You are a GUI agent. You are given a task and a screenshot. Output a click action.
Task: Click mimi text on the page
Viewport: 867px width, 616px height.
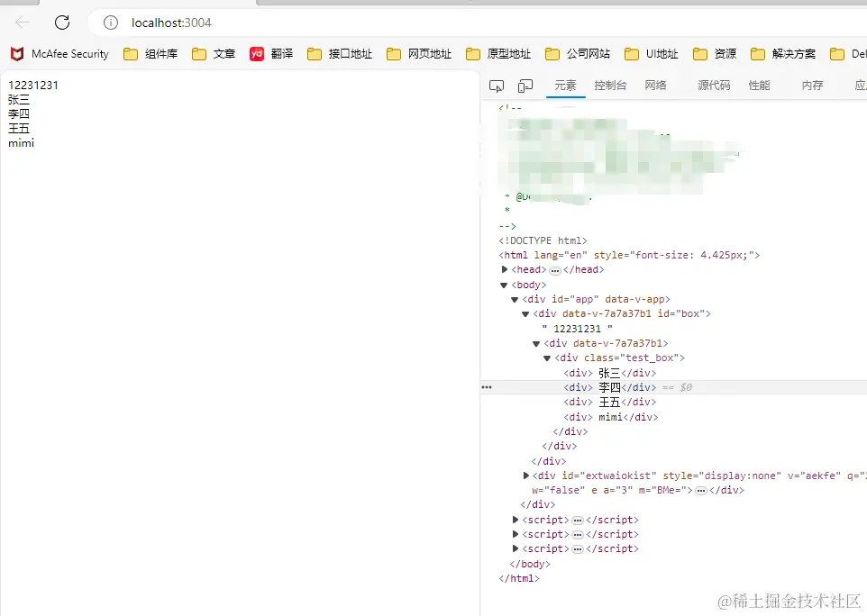(21, 143)
